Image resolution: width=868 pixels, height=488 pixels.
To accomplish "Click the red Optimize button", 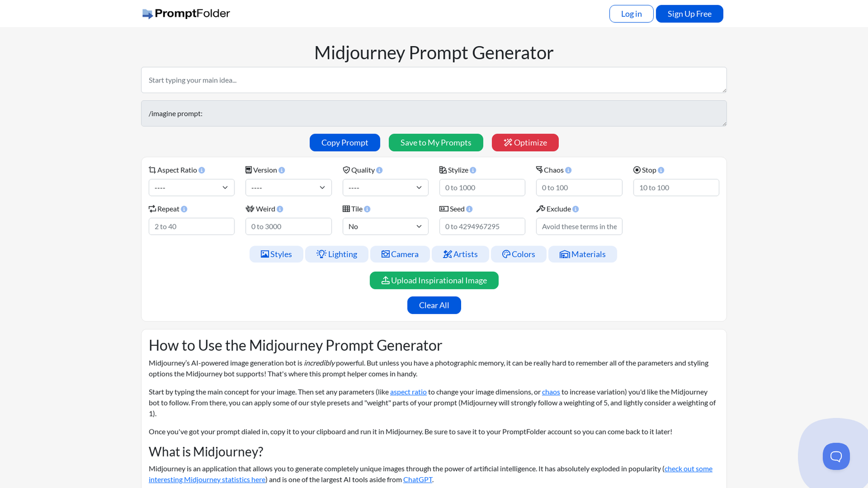I will point(525,143).
